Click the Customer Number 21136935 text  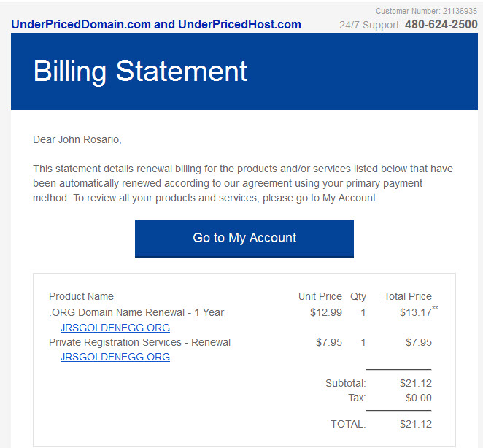point(426,11)
